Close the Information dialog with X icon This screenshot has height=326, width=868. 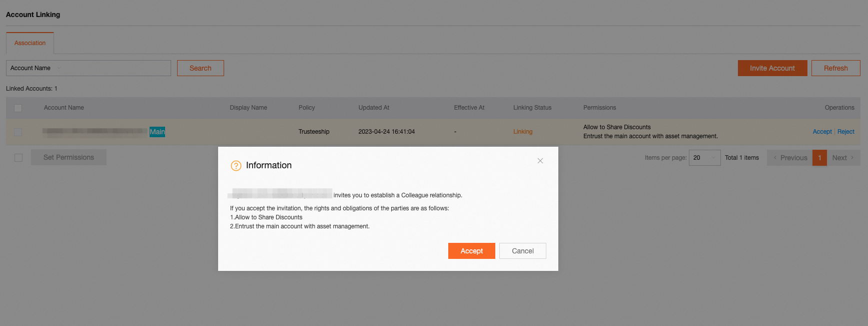[540, 161]
